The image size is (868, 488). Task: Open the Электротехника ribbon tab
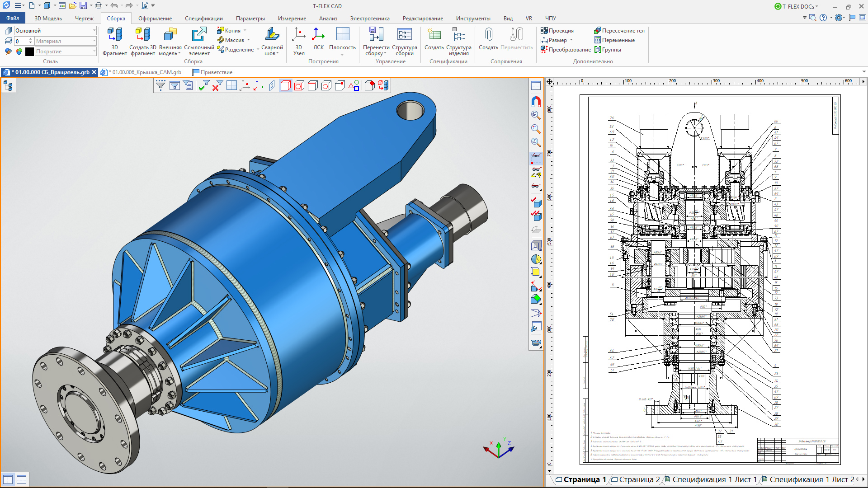tap(370, 19)
